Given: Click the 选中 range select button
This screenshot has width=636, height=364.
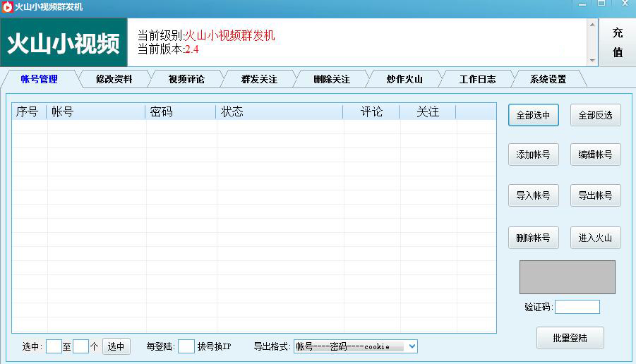Looking at the screenshot, I should (116, 346).
